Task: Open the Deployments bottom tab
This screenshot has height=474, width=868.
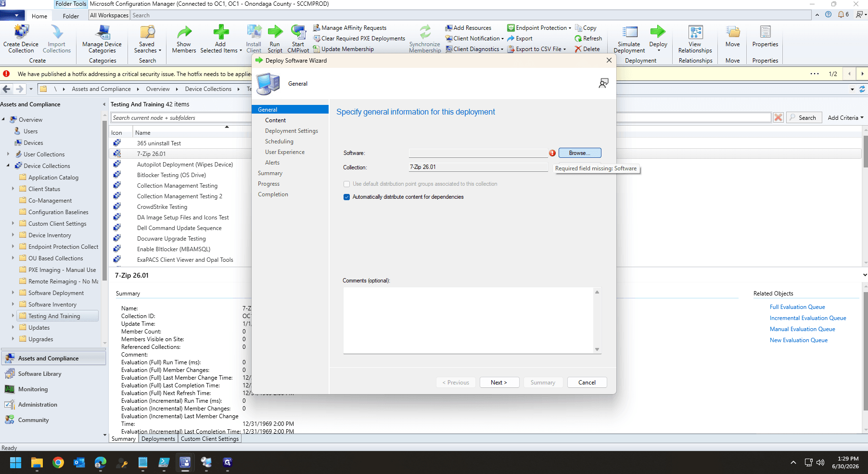Action: coord(158,439)
